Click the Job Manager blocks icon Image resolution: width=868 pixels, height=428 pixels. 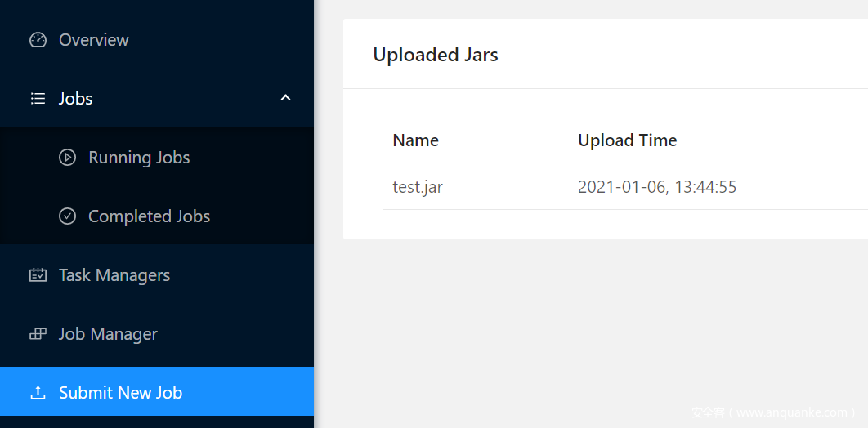click(38, 334)
